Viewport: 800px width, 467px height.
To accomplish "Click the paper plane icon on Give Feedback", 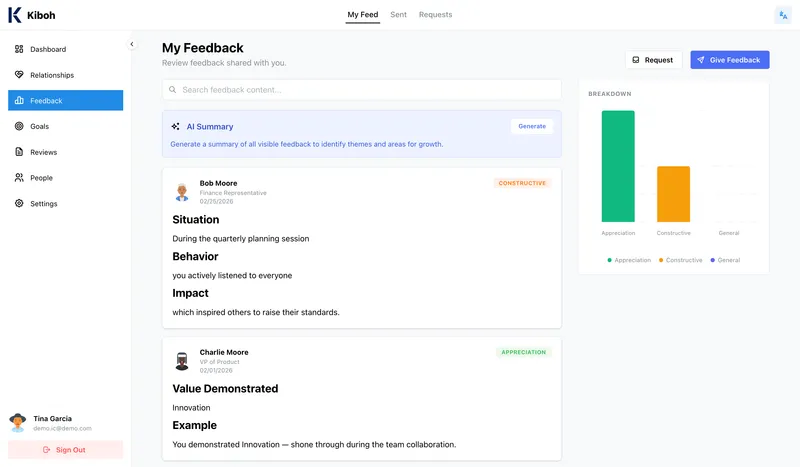I will (701, 60).
